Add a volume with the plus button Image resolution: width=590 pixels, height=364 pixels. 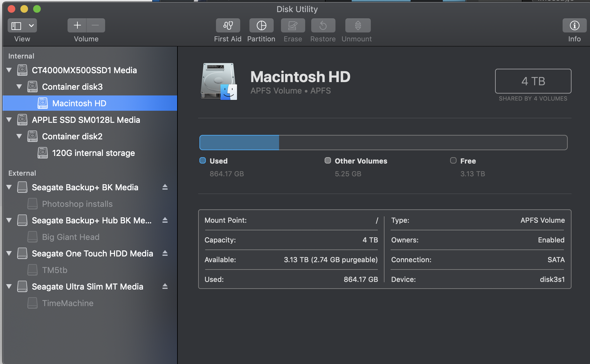pyautogui.click(x=77, y=25)
